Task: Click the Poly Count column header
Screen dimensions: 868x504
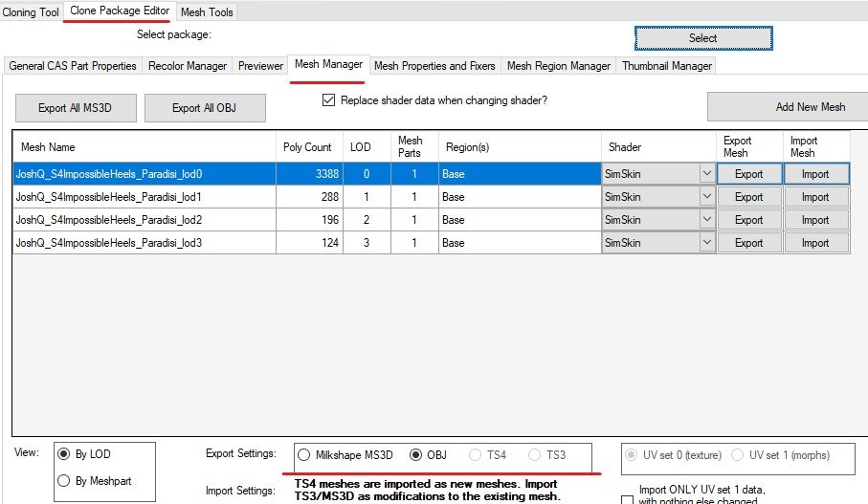Action: pos(309,146)
